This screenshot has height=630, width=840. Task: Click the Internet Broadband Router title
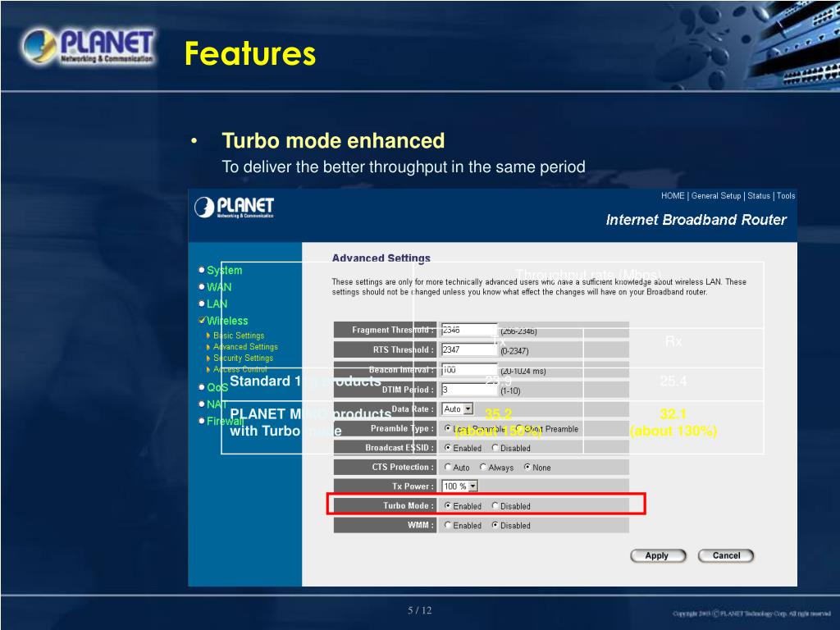click(696, 220)
